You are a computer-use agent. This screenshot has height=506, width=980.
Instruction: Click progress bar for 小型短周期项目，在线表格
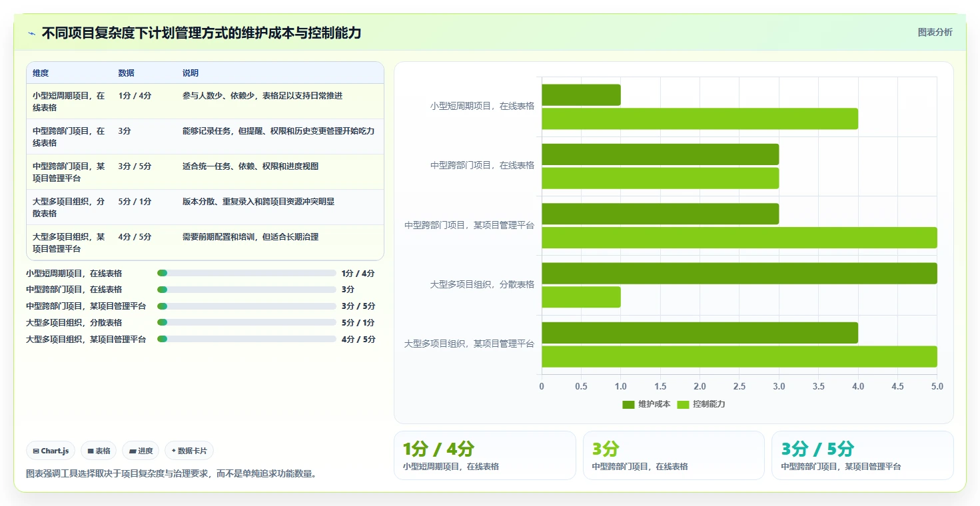(x=246, y=273)
